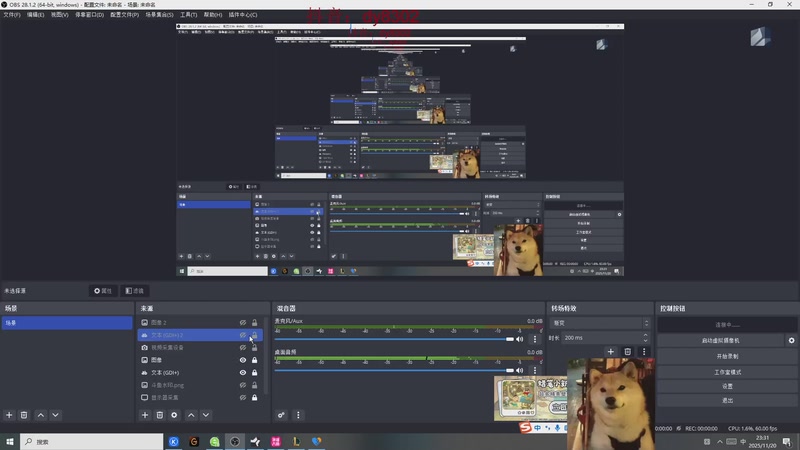Open the audio mixer three-dot menu at bottom
800x450 pixels.
point(298,415)
